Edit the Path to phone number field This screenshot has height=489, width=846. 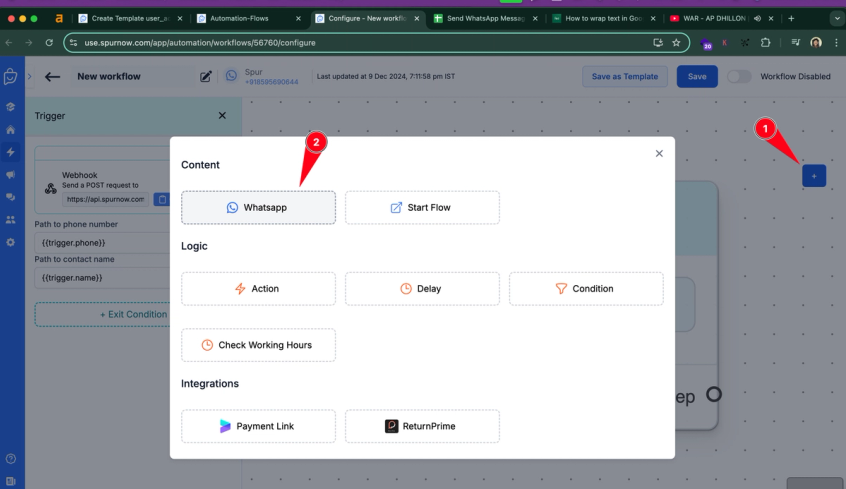pyautogui.click(x=103, y=243)
